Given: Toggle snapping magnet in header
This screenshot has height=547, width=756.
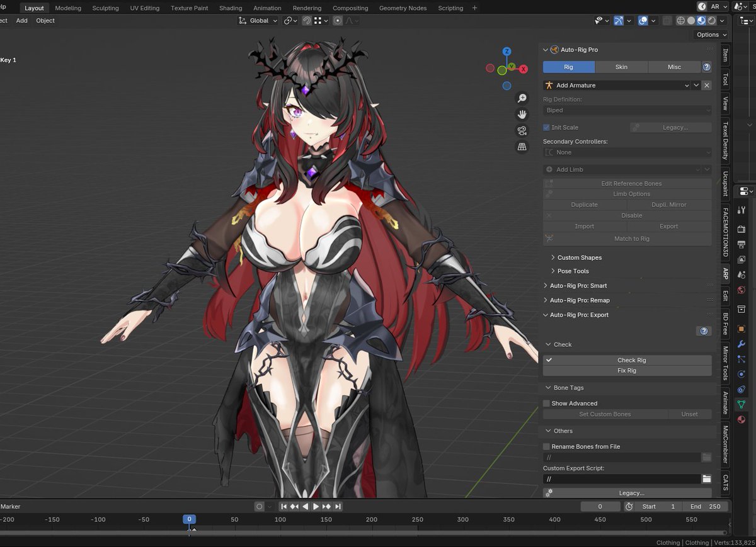Looking at the screenshot, I should pos(307,21).
